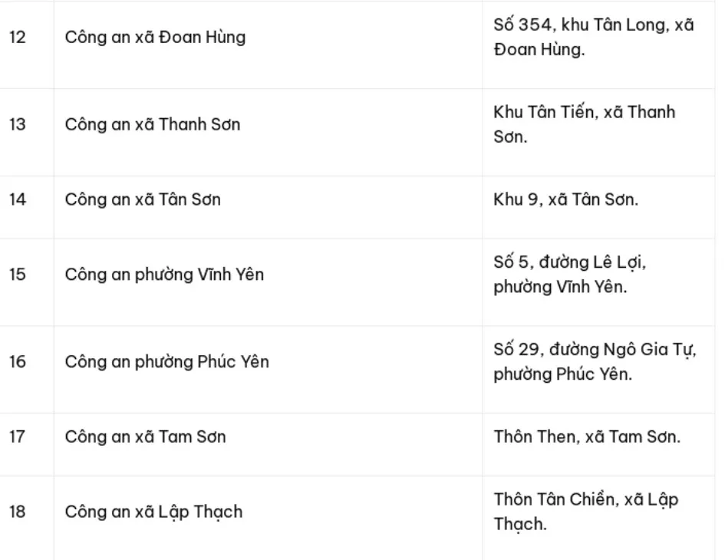
Task: Select 'Công an xã Tam Sơn' cell
Action: [x=268, y=444]
